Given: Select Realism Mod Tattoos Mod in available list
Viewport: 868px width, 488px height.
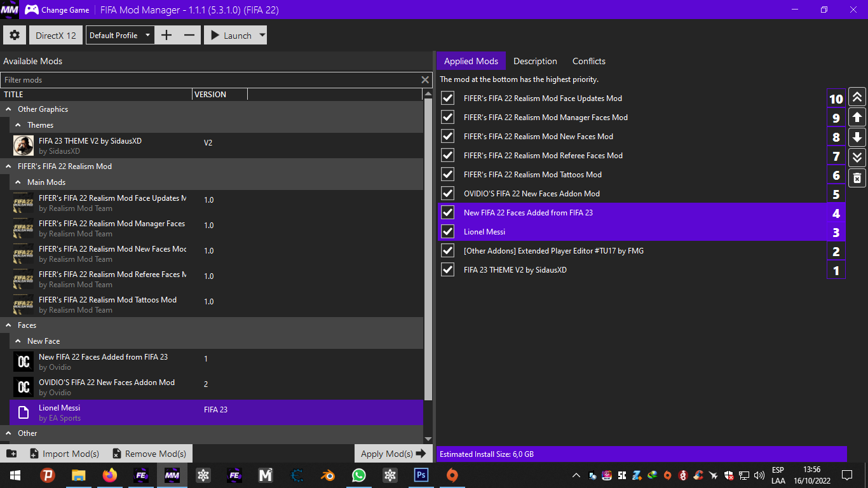Looking at the screenshot, I should pyautogui.click(x=216, y=304).
